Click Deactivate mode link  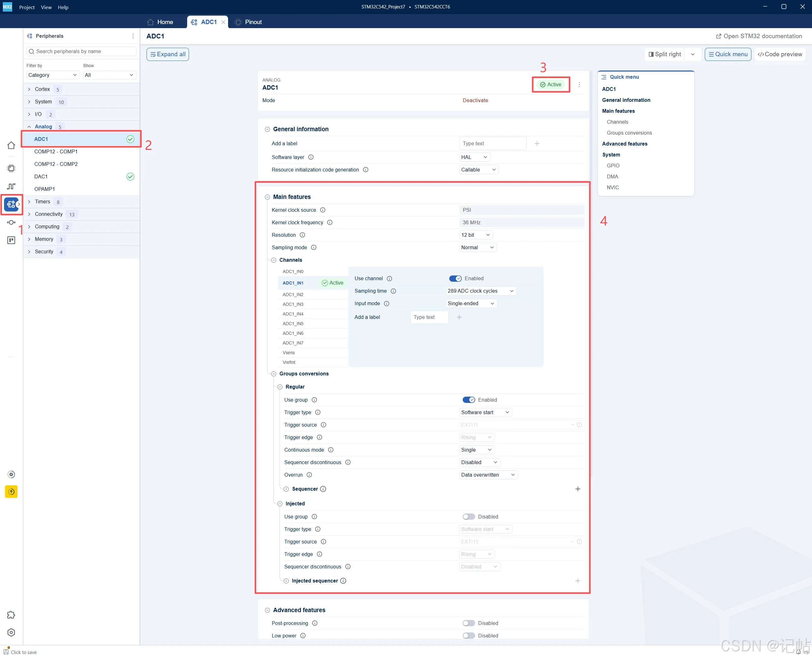475,101
